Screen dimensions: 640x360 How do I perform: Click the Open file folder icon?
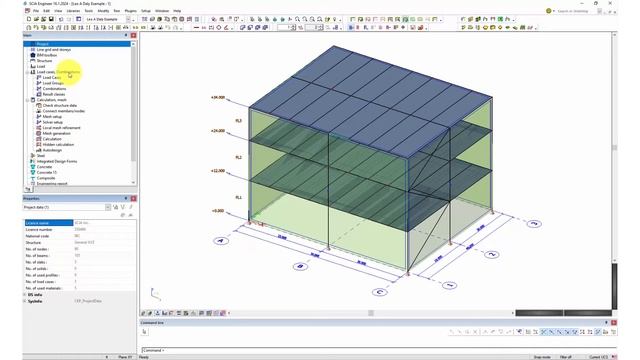coord(36,19)
